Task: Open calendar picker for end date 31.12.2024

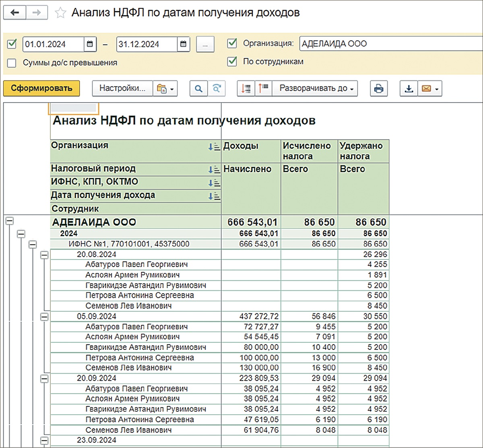Action: (x=183, y=44)
